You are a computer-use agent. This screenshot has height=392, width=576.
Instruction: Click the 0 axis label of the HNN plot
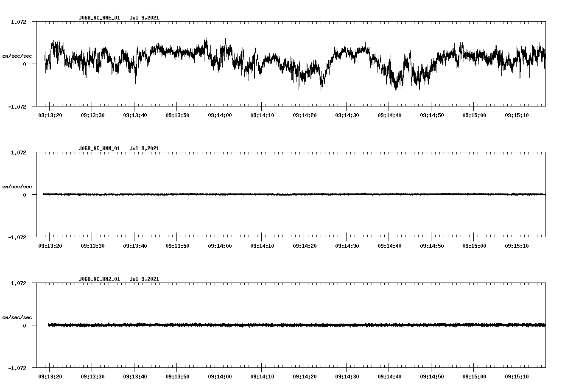click(x=25, y=195)
